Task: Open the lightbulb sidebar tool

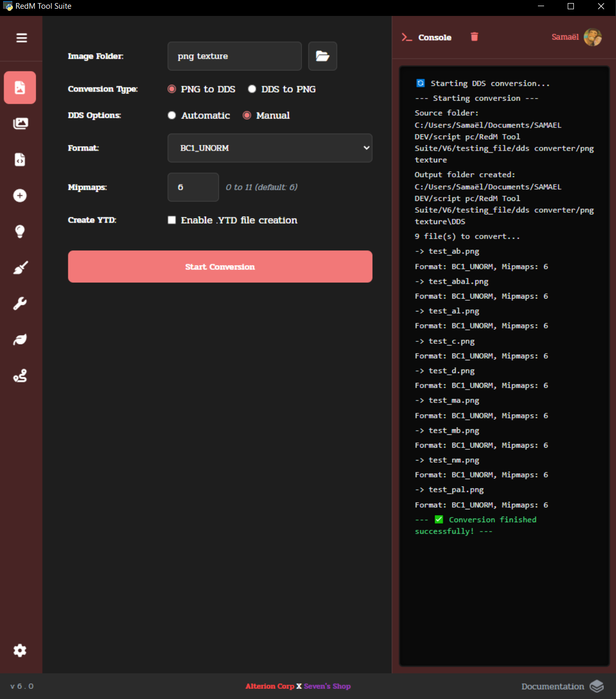Action: click(x=20, y=232)
